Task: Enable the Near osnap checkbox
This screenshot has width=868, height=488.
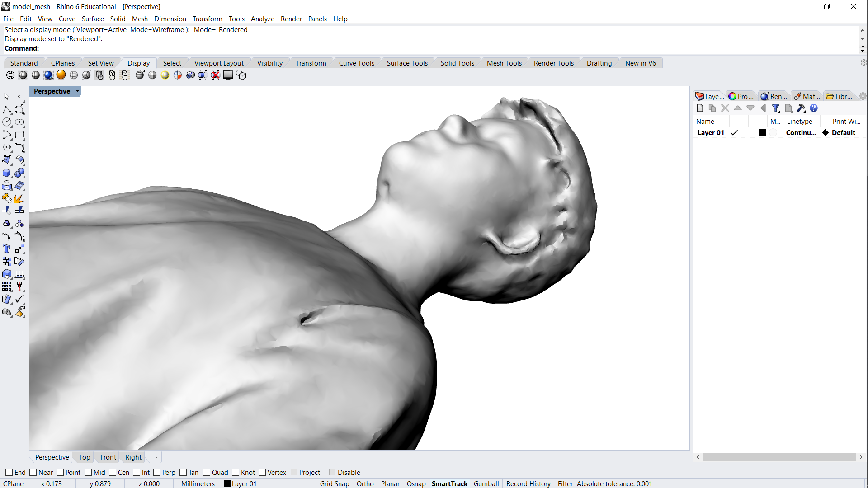Action: pos(33,472)
